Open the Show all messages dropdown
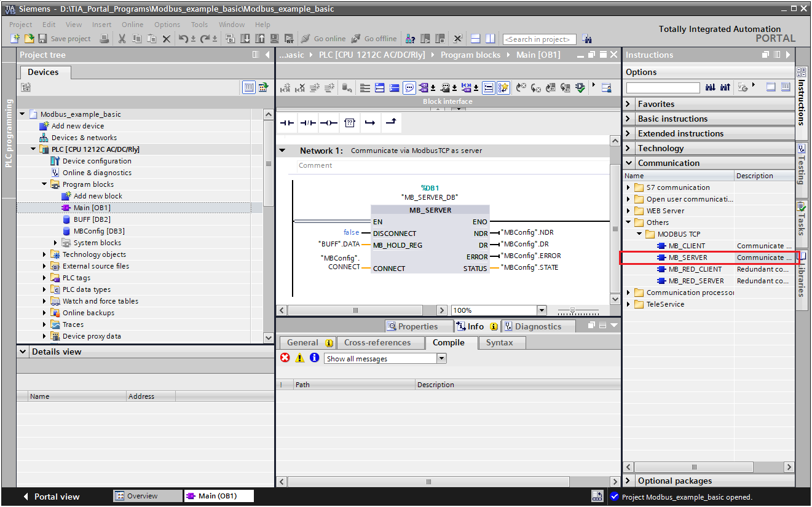Screen dimensions: 812x507 (x=441, y=358)
